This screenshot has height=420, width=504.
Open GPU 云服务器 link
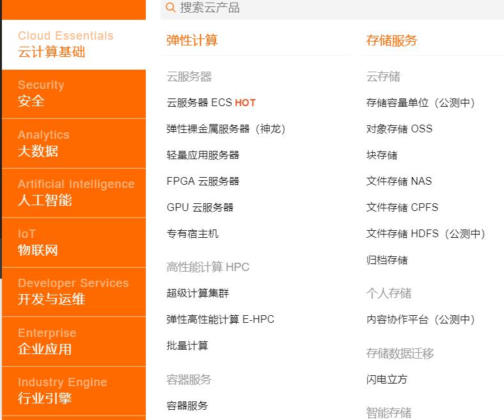(x=200, y=207)
